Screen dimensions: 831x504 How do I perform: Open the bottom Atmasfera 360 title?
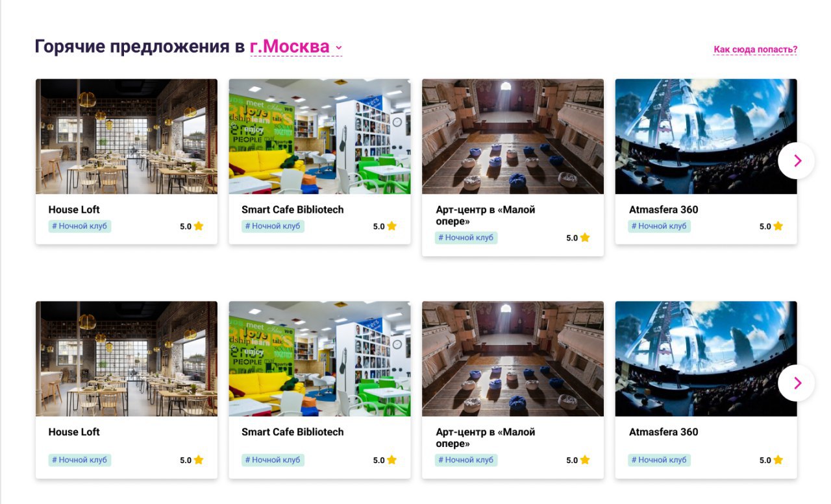point(664,432)
